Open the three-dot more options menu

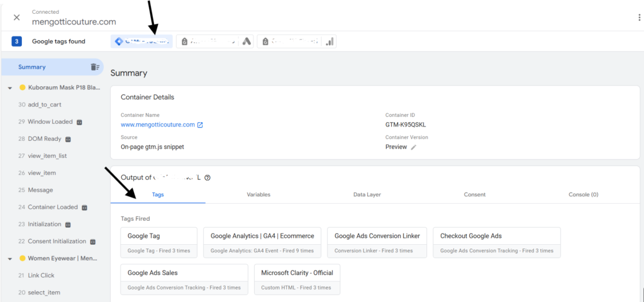click(x=639, y=17)
